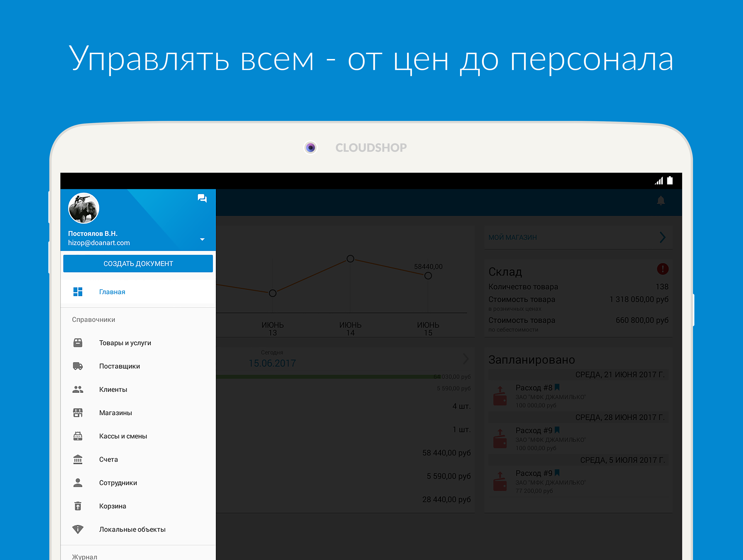Open Расход #8 planned expense
Image resolution: width=743 pixels, height=560 pixels.
click(x=578, y=396)
